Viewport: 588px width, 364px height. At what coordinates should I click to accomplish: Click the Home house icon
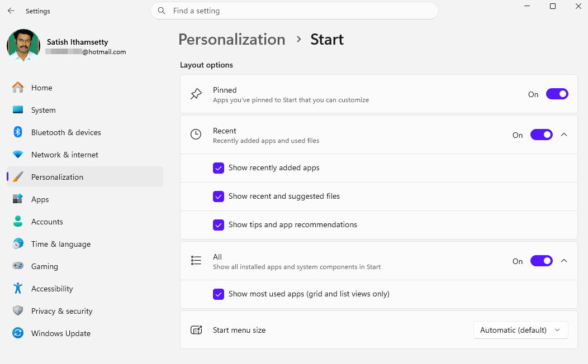pyautogui.click(x=18, y=88)
